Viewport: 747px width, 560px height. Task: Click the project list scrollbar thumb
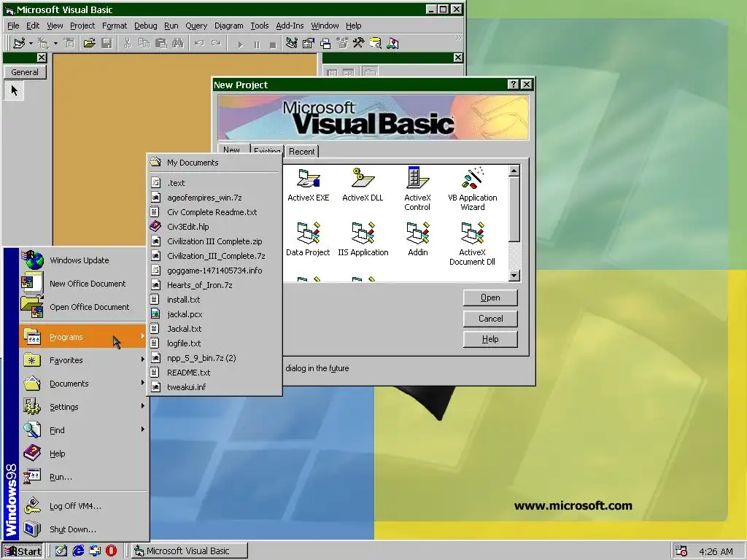514,209
